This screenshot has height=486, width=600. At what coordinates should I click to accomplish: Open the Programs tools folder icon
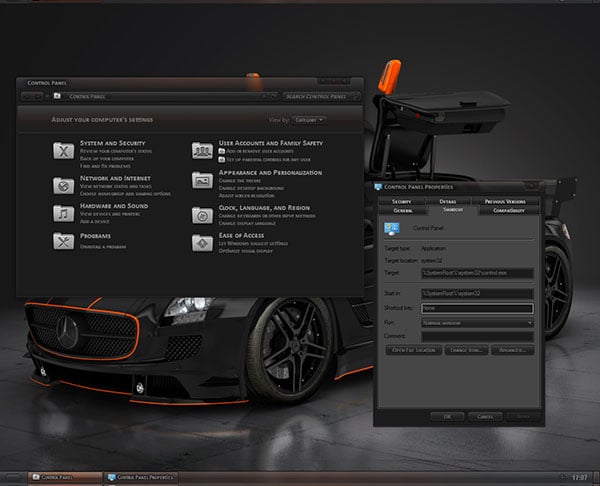64,241
